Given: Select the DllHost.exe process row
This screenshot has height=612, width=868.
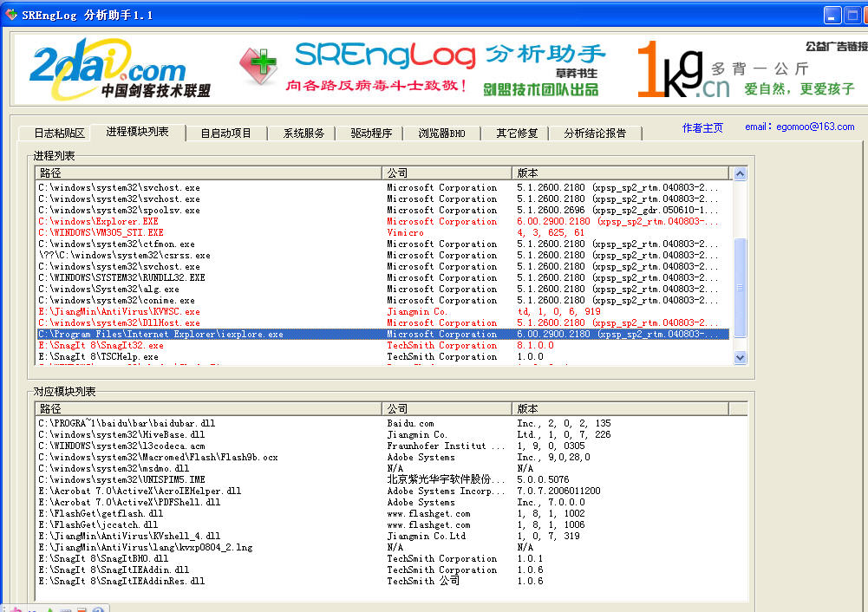Looking at the screenshot, I should [383, 322].
